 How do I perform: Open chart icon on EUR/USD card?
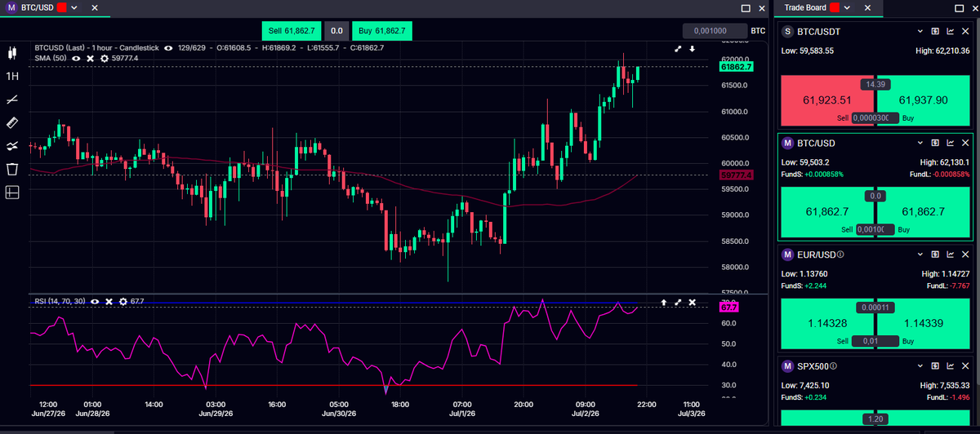point(950,255)
